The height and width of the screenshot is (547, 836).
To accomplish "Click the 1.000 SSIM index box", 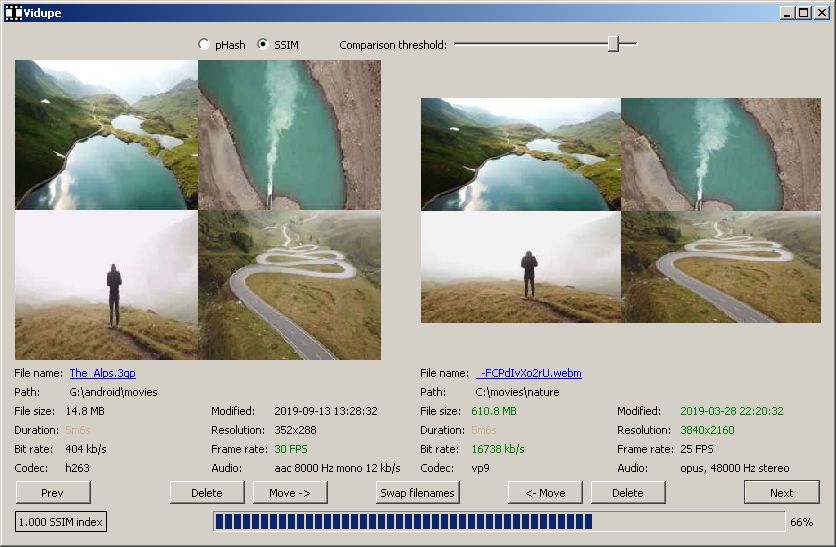I will (x=61, y=521).
